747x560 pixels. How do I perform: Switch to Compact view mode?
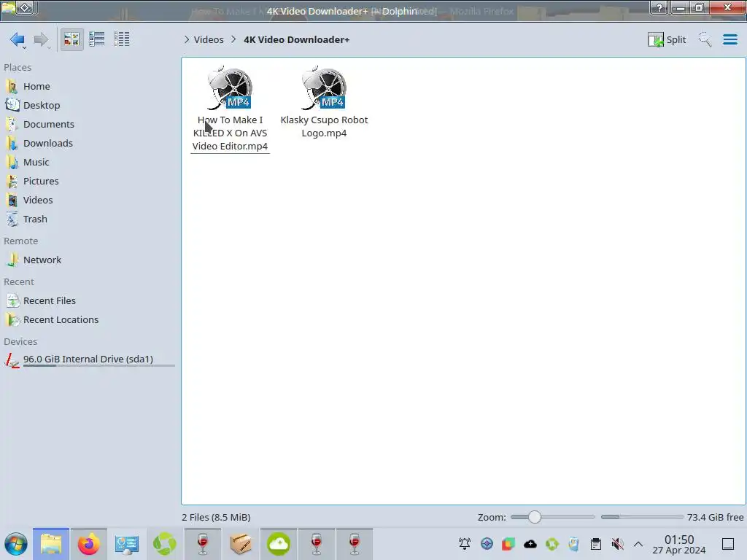[x=97, y=39]
